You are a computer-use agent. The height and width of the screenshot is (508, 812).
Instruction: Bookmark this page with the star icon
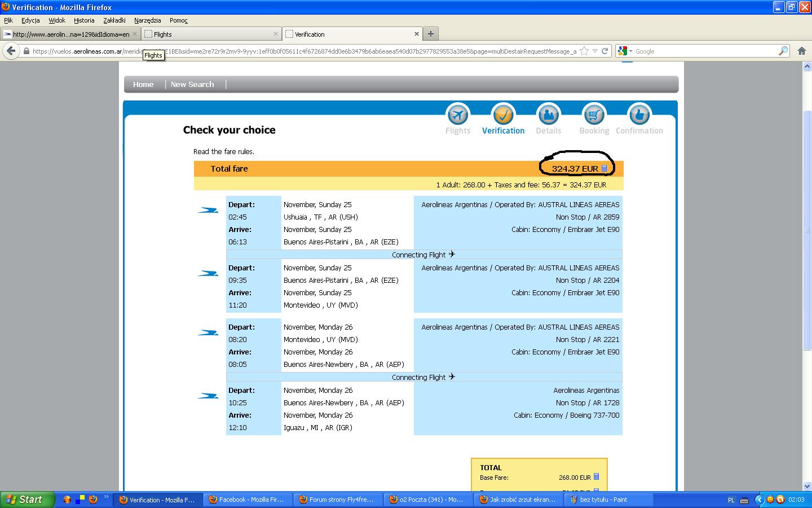click(x=584, y=51)
